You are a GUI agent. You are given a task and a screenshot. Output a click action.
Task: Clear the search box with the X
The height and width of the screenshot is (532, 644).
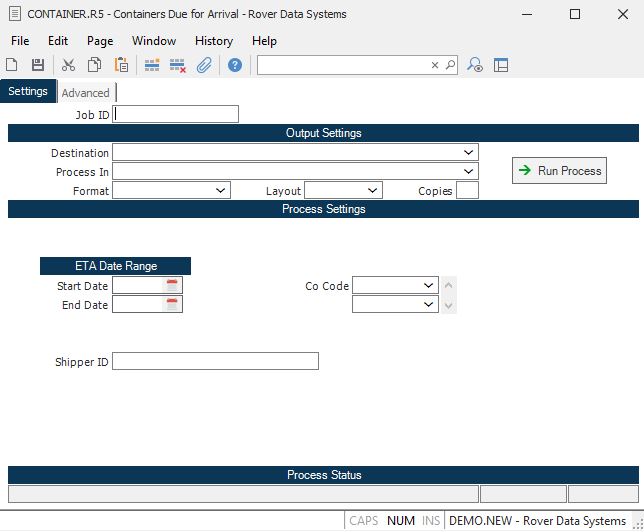[x=435, y=65]
